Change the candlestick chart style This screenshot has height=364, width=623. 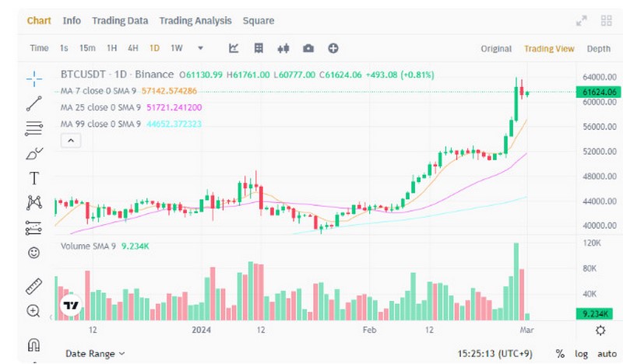pos(283,48)
